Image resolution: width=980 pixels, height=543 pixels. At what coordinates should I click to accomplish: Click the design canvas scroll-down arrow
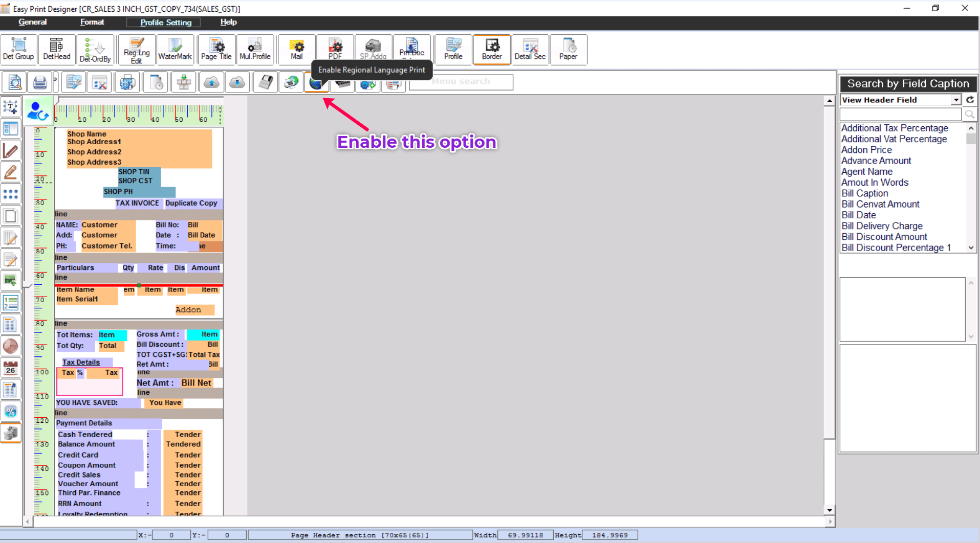(830, 510)
